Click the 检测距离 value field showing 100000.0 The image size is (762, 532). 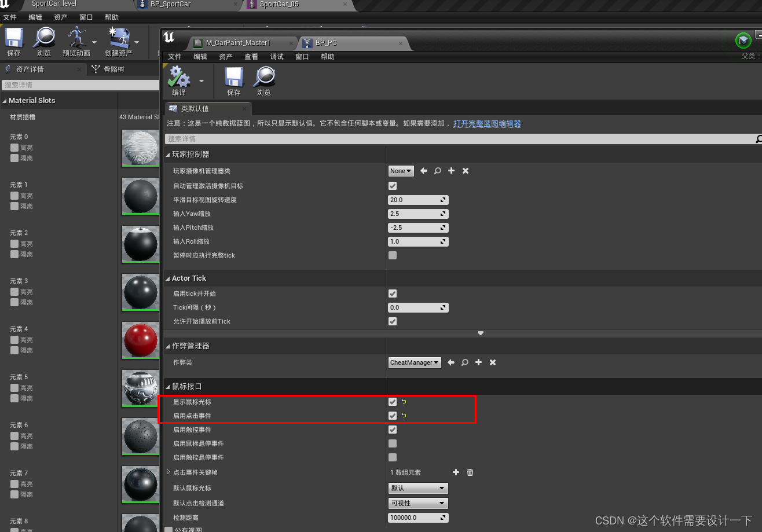tap(418, 518)
